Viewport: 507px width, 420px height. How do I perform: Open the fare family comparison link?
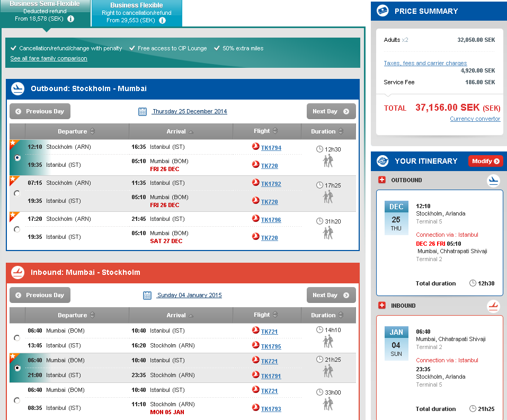click(48, 58)
